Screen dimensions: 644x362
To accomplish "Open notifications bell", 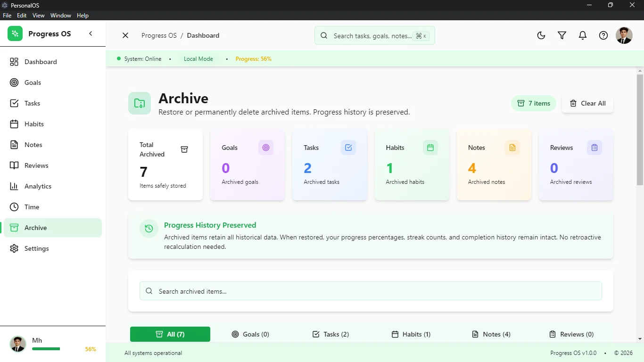I will [x=583, y=35].
